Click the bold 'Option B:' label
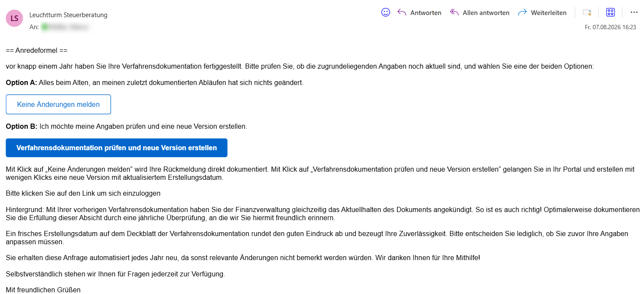644x294 pixels. point(21,127)
